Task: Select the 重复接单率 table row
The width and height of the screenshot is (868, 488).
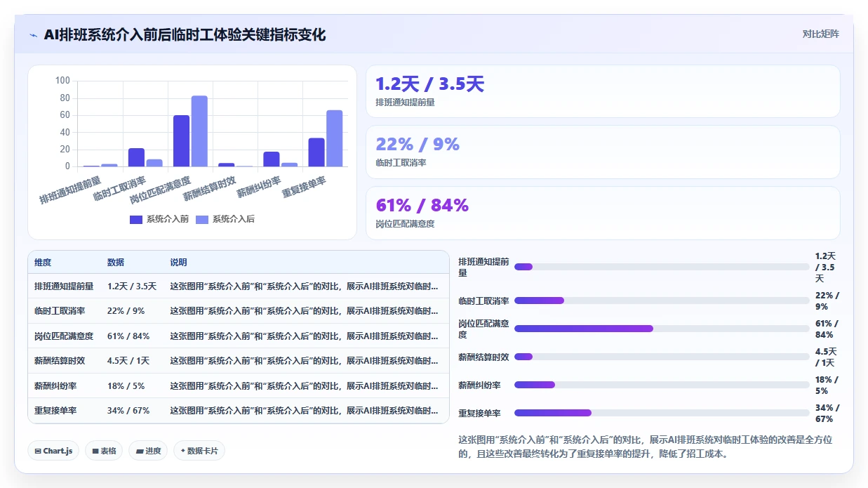Action: click(239, 411)
